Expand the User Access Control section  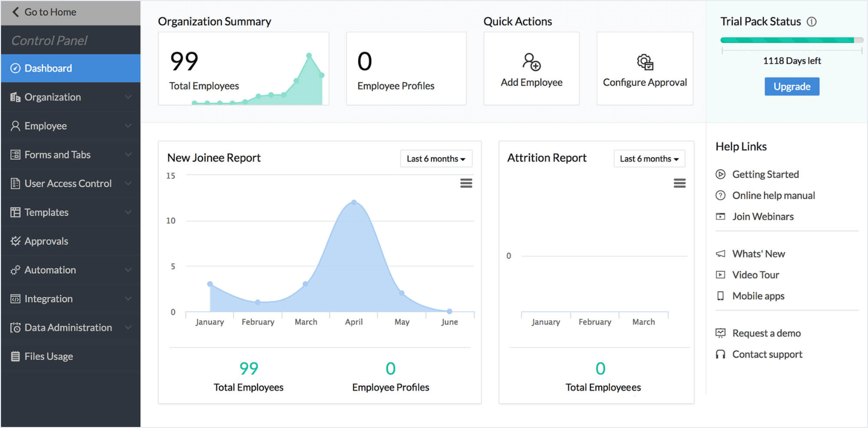tap(128, 183)
